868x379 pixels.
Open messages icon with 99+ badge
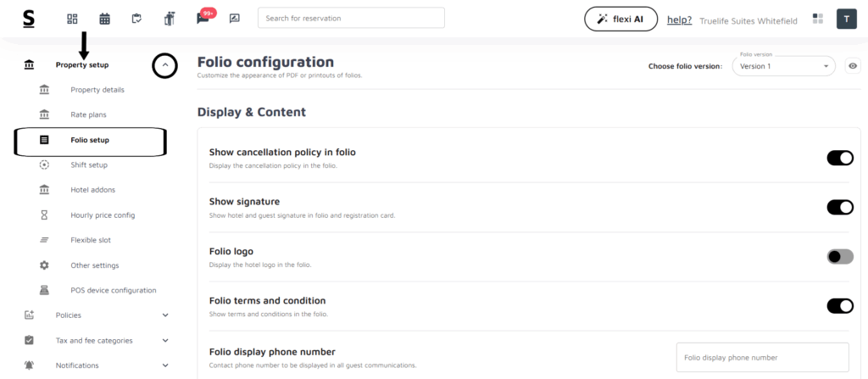203,19
